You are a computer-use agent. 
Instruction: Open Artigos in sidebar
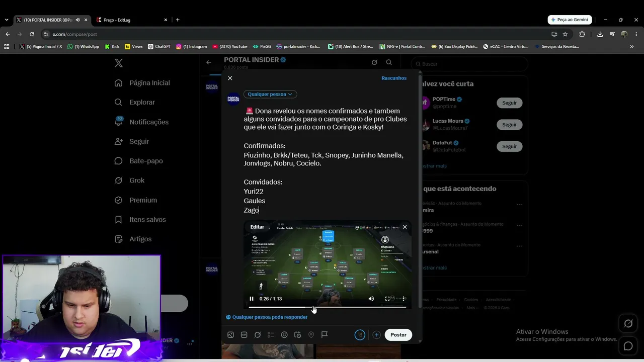(133, 239)
